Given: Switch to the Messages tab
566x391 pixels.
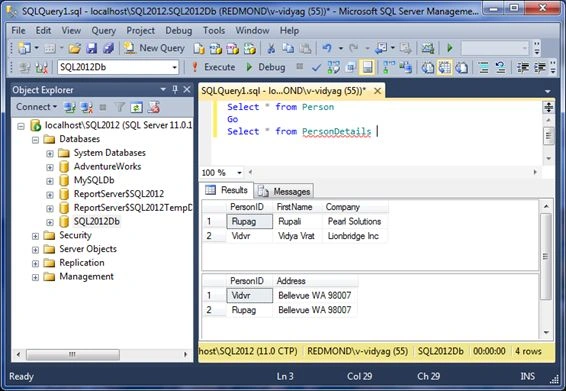Looking at the screenshot, I should pos(284,191).
